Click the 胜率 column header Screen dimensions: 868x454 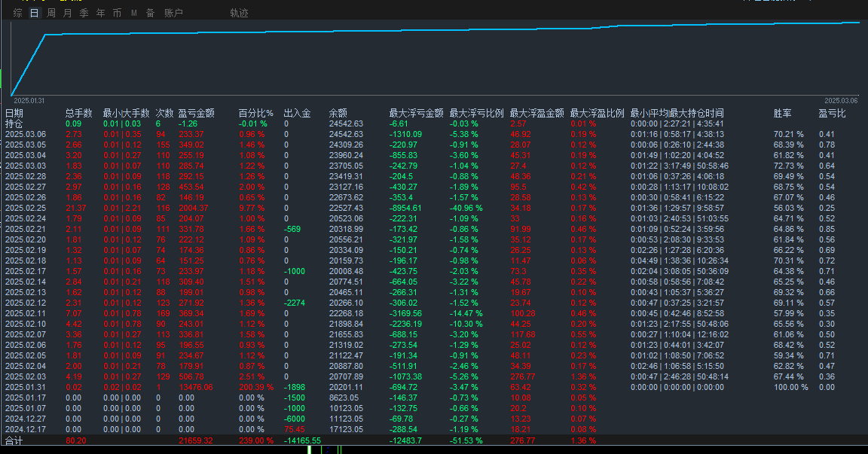(782, 113)
